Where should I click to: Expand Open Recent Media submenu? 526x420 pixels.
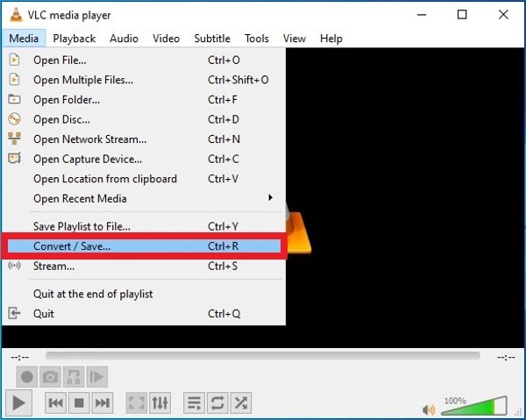(144, 198)
